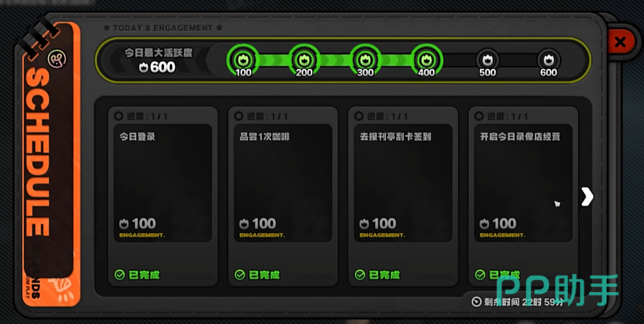The width and height of the screenshot is (644, 324).
Task: Click completed checkmark on 品尝1次咖啡 card
Action: click(240, 274)
